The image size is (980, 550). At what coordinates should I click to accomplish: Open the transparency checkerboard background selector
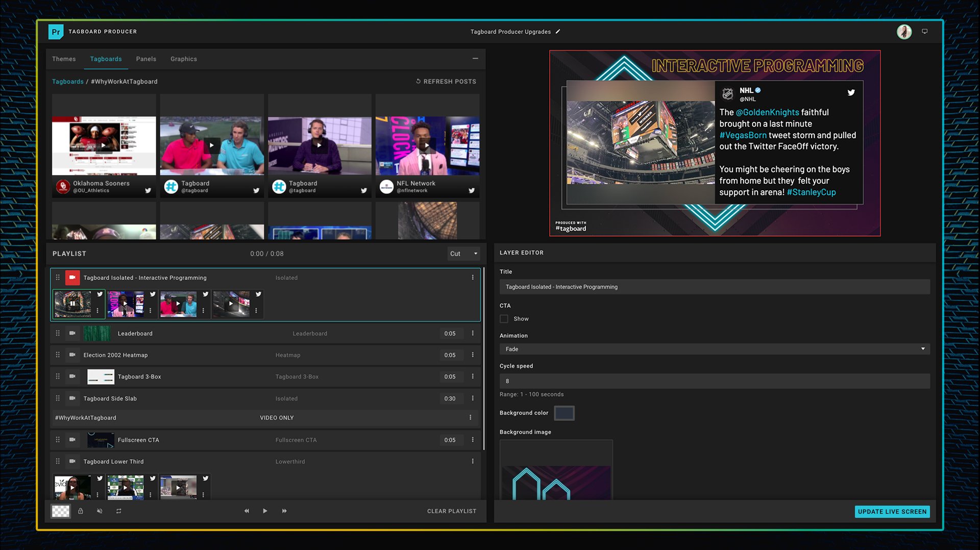click(60, 511)
